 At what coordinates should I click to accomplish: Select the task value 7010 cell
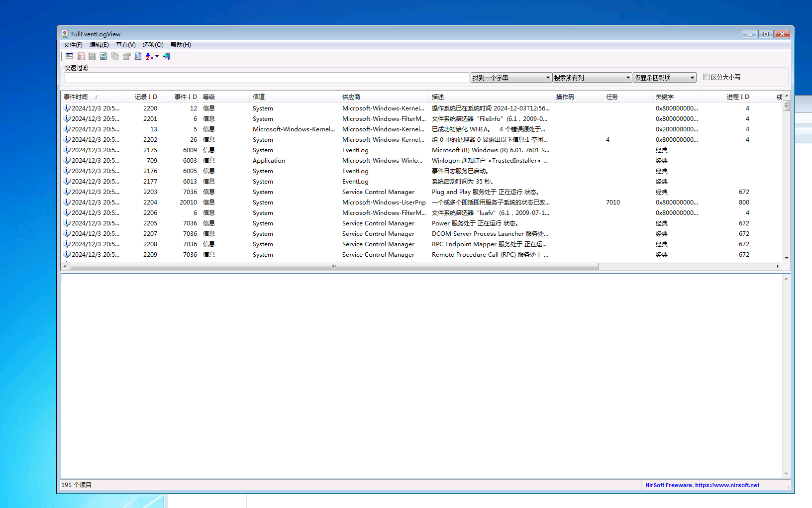point(612,203)
